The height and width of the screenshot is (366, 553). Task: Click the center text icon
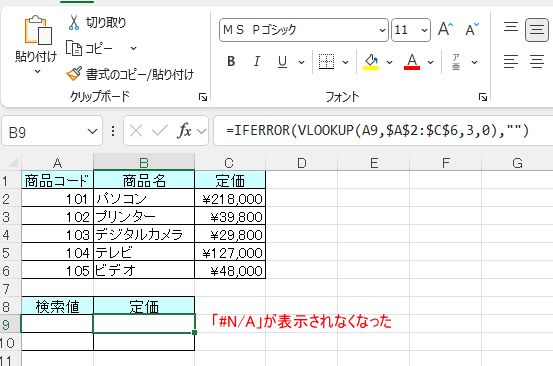[537, 62]
